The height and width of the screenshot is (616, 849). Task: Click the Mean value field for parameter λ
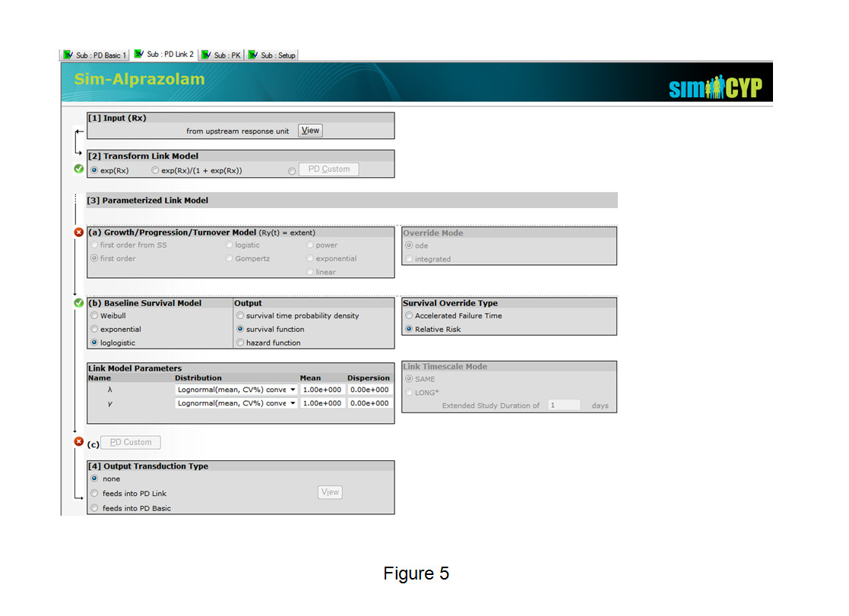(x=322, y=389)
